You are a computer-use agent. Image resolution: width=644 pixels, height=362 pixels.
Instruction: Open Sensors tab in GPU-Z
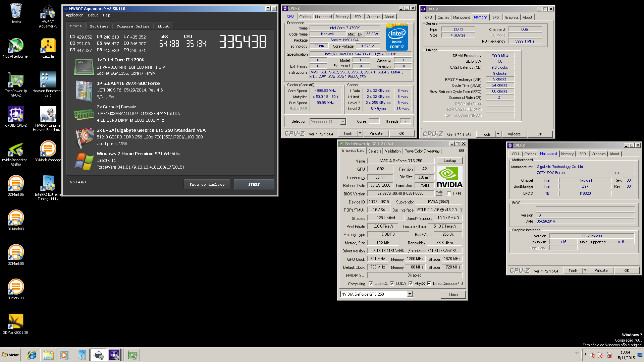[374, 151]
